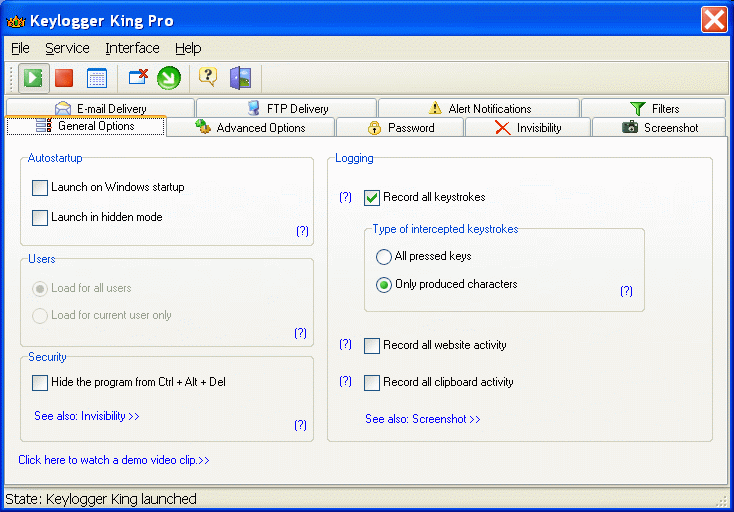Enable Launch in hidden mode
Viewport: 734px width, 512px height.
pyautogui.click(x=40, y=218)
